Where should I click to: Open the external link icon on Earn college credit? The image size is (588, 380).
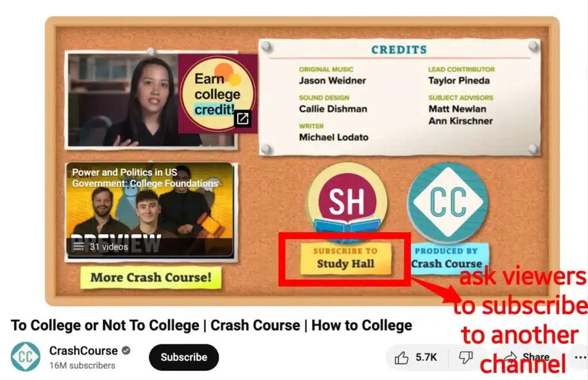[242, 118]
